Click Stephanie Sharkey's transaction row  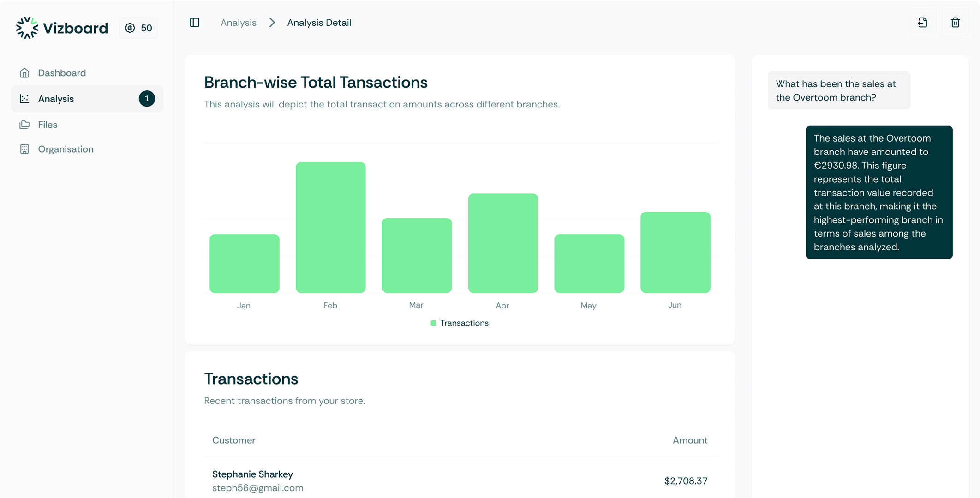click(x=460, y=480)
